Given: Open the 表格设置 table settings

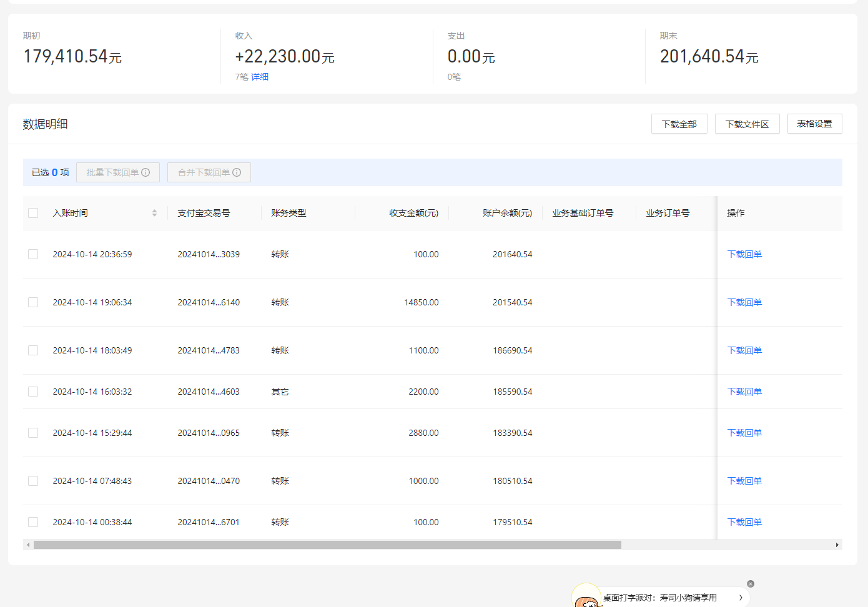Looking at the screenshot, I should [814, 124].
